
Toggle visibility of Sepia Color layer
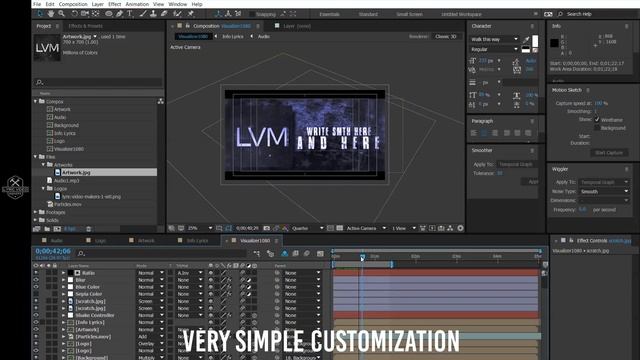(36, 294)
